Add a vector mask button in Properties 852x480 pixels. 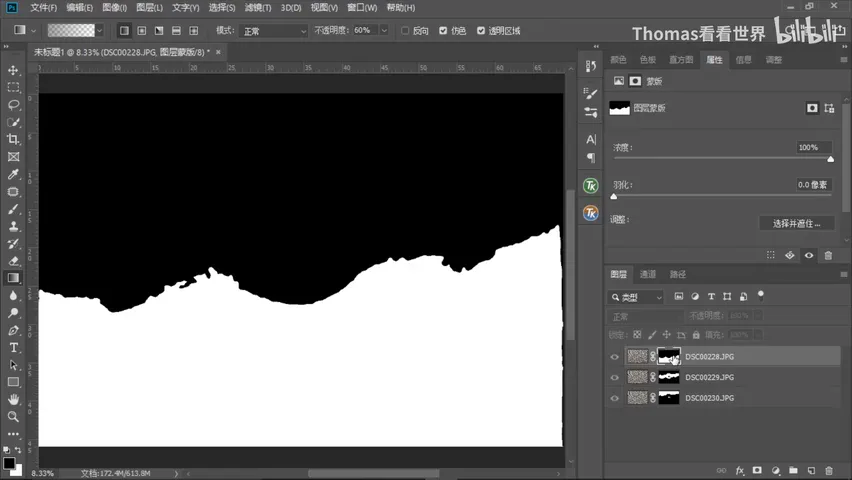829,108
